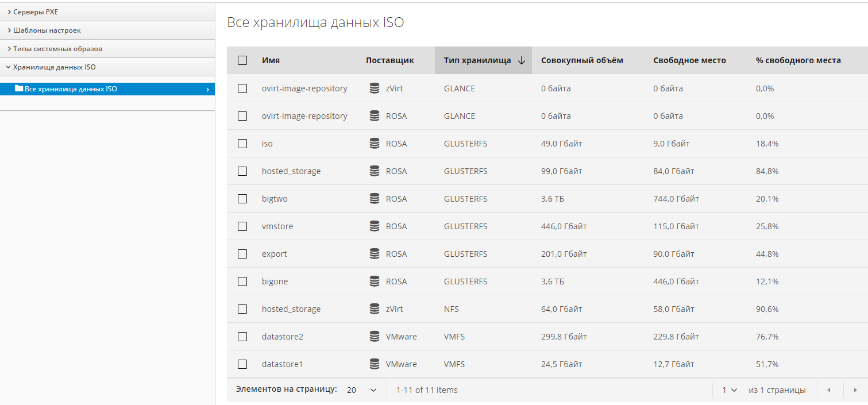Open the bigone storage entry

point(275,281)
